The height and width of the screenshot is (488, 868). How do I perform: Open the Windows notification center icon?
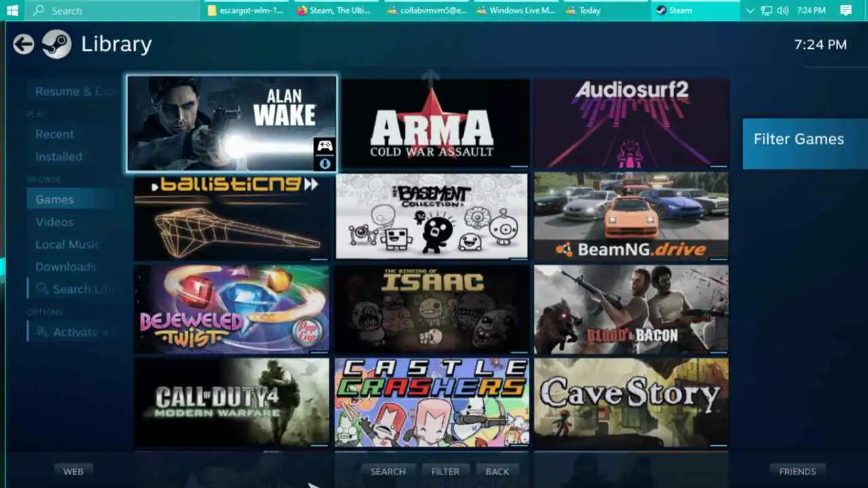click(846, 10)
